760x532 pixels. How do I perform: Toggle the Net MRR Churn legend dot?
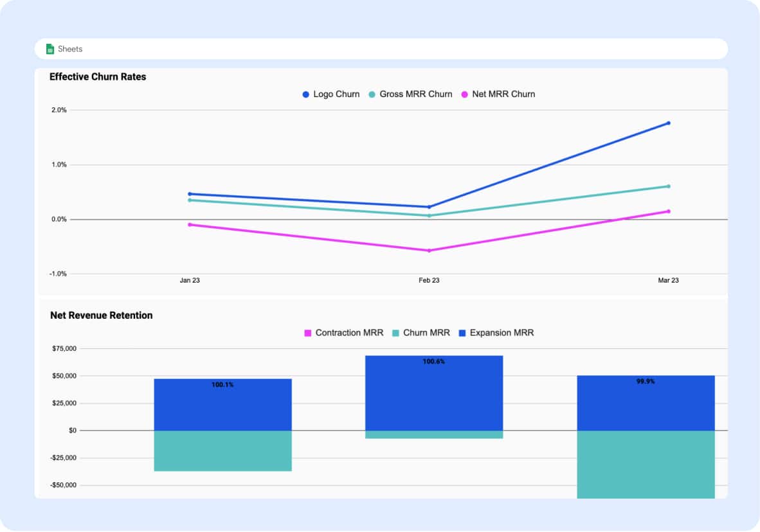coord(465,94)
